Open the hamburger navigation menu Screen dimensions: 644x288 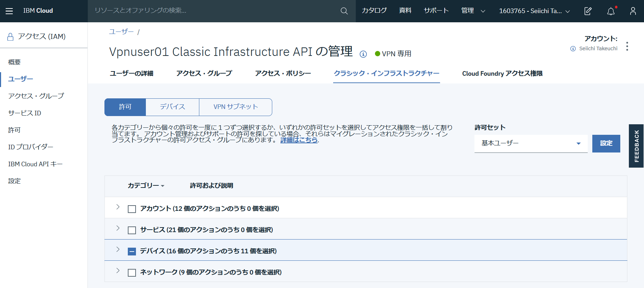[9, 11]
